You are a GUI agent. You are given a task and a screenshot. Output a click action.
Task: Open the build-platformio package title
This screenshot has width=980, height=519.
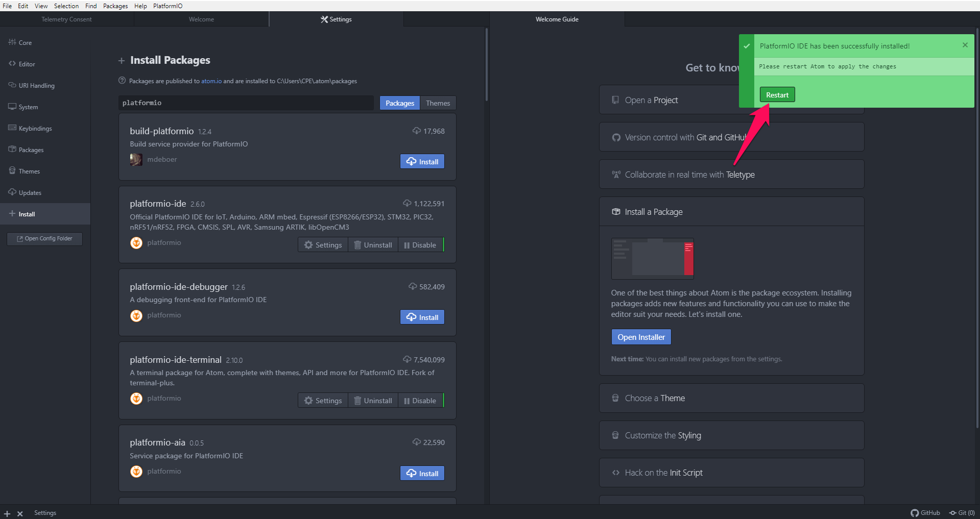tap(162, 131)
